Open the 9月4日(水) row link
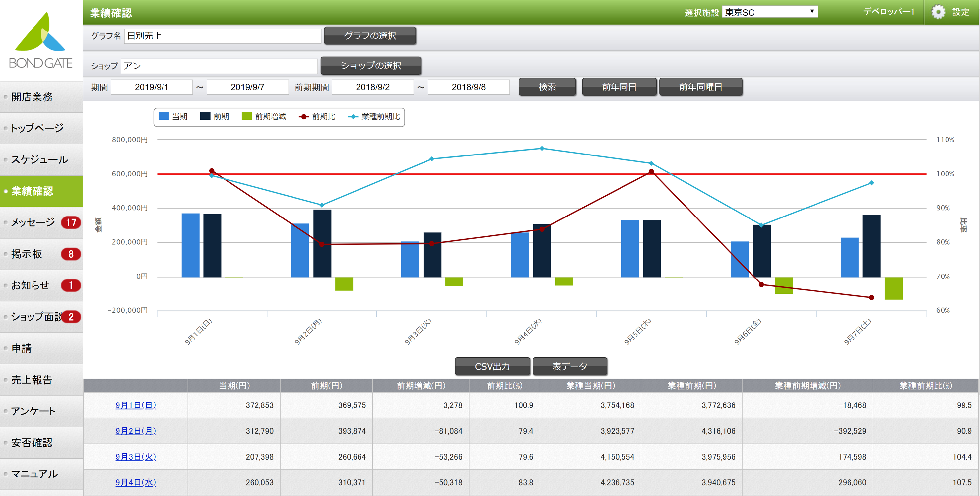 (x=136, y=482)
